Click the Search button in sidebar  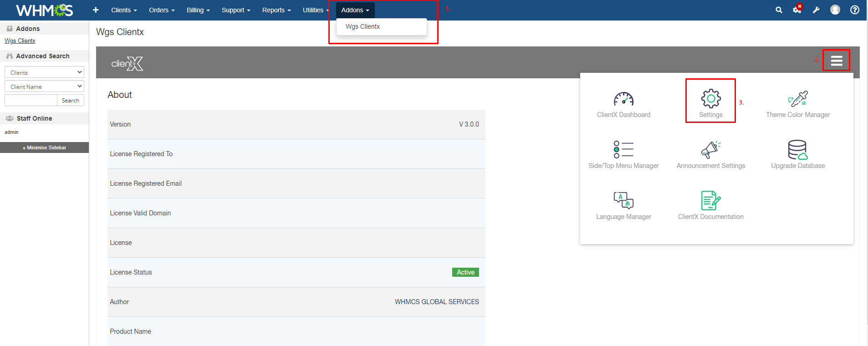[71, 101]
